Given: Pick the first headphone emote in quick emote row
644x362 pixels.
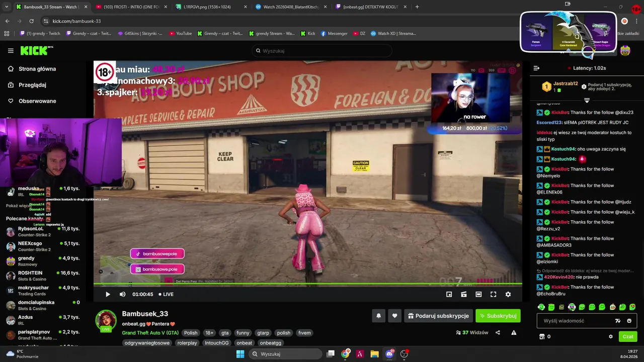Looking at the screenshot, I should coord(541,307).
